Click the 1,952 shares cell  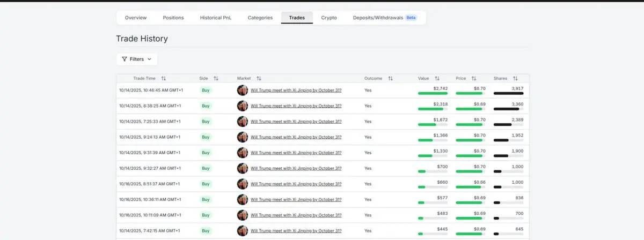click(517, 135)
